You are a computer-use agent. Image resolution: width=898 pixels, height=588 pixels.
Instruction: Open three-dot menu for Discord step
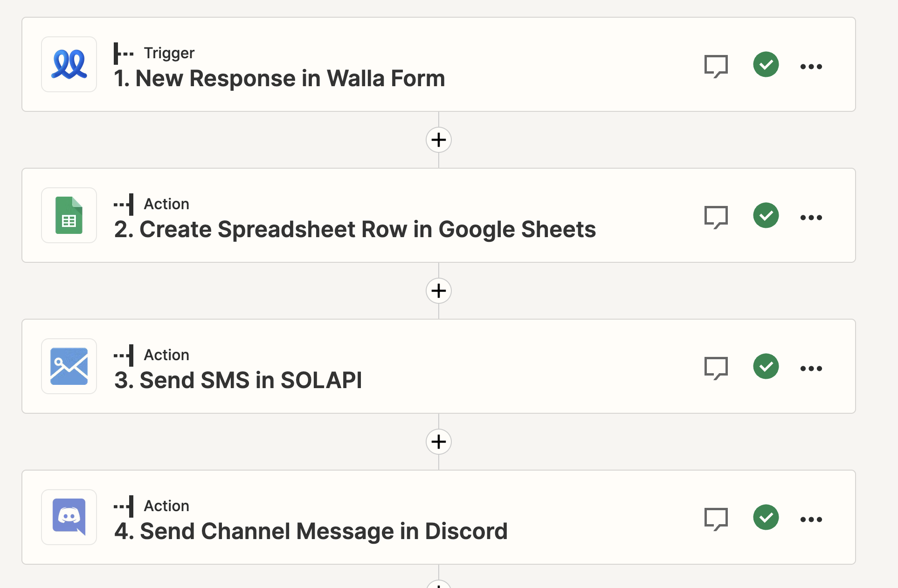811,520
